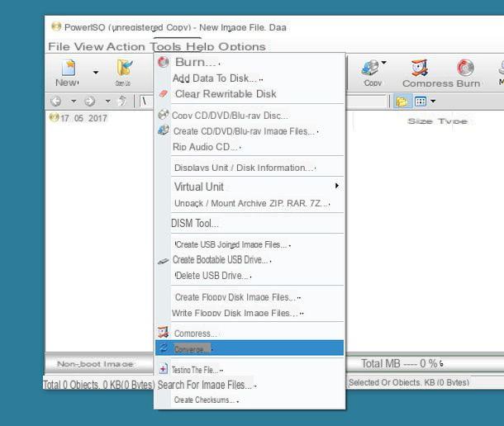
Task: Choose Displays Unit / Disk Information...
Action: [250, 168]
